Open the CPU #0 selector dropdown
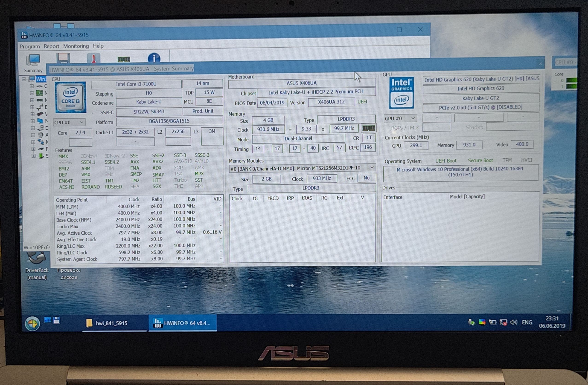Viewport: 588px width, 385px height. click(x=70, y=122)
